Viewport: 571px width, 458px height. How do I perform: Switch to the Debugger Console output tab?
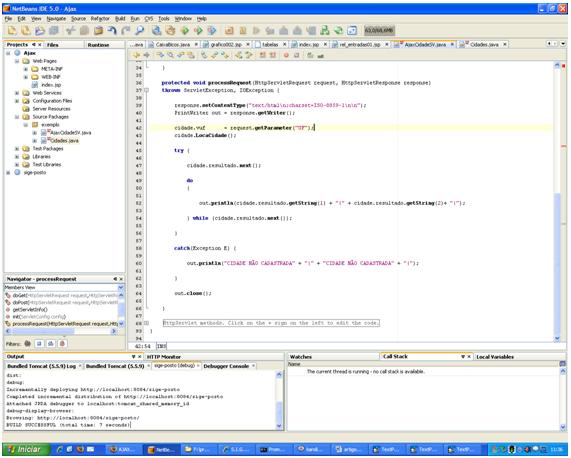226,366
